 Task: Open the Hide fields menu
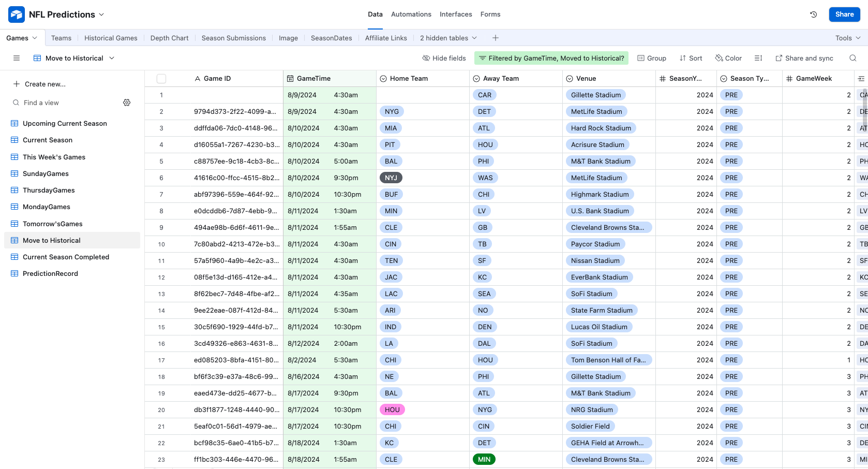pos(444,58)
